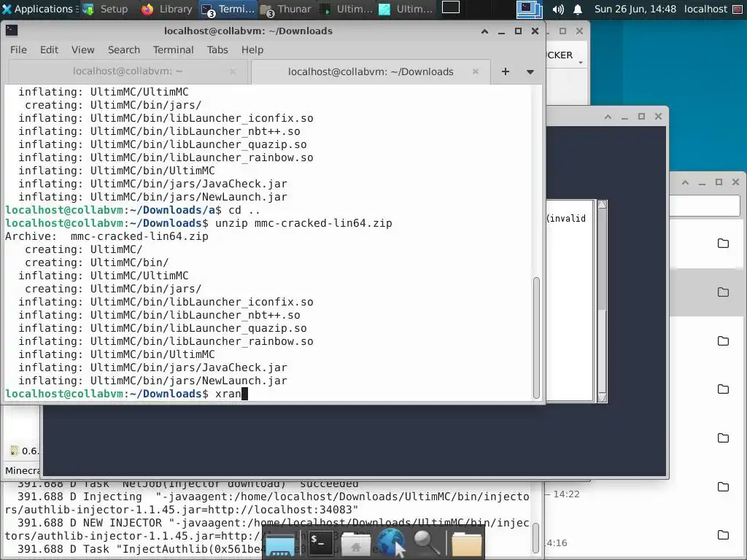
Task: Switch to Thunar file manager in taskbar
Action: click(286, 9)
